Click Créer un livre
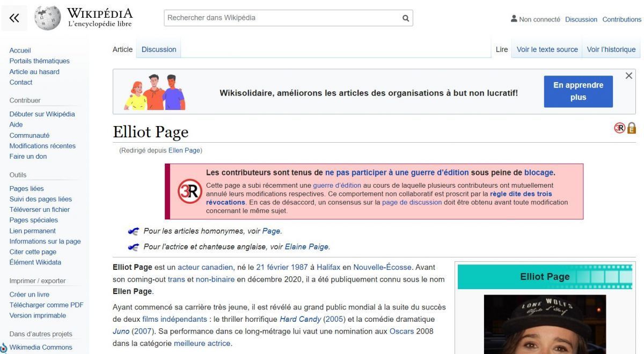644x354 pixels. click(30, 294)
